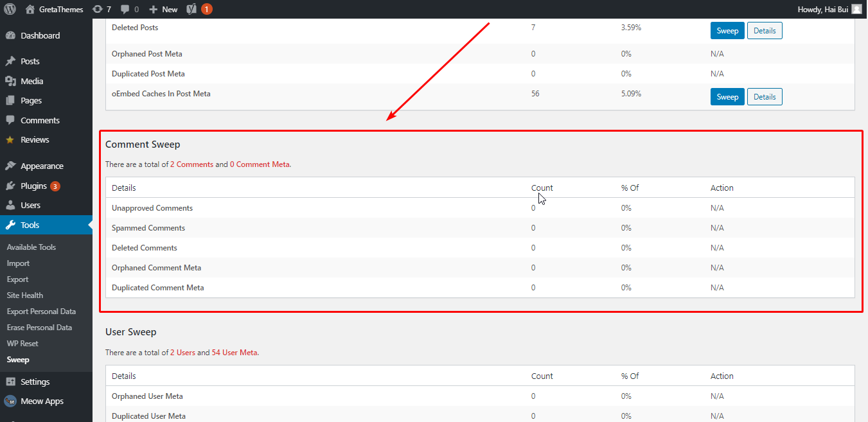Viewport: 868px width, 422px height.
Task: Open the "2 Comments" link
Action: click(x=191, y=164)
